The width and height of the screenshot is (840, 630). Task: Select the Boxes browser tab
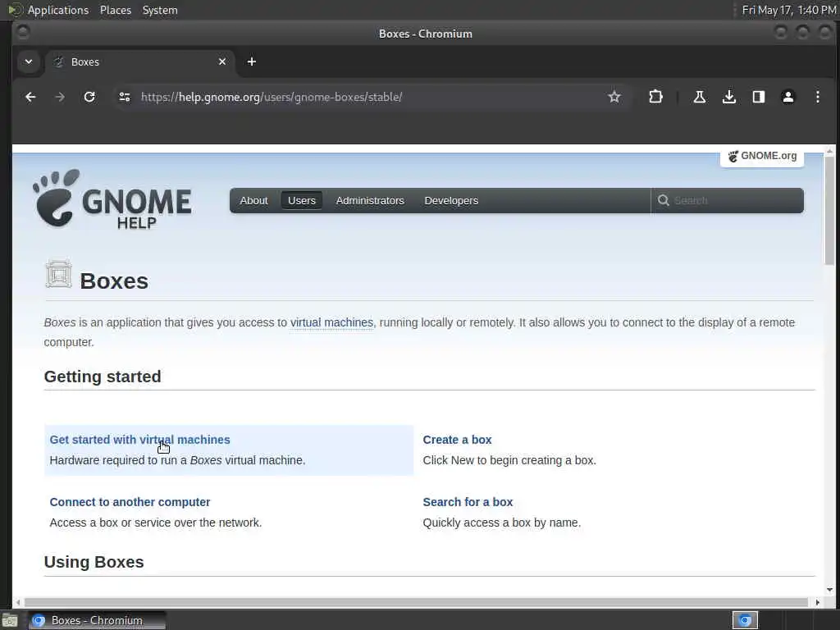tap(139, 62)
